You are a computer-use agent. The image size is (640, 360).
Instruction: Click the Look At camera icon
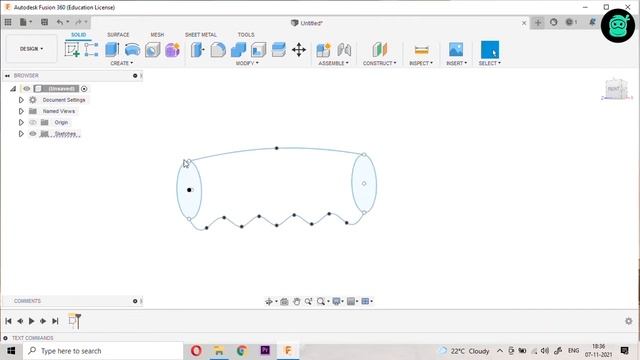pos(284,302)
